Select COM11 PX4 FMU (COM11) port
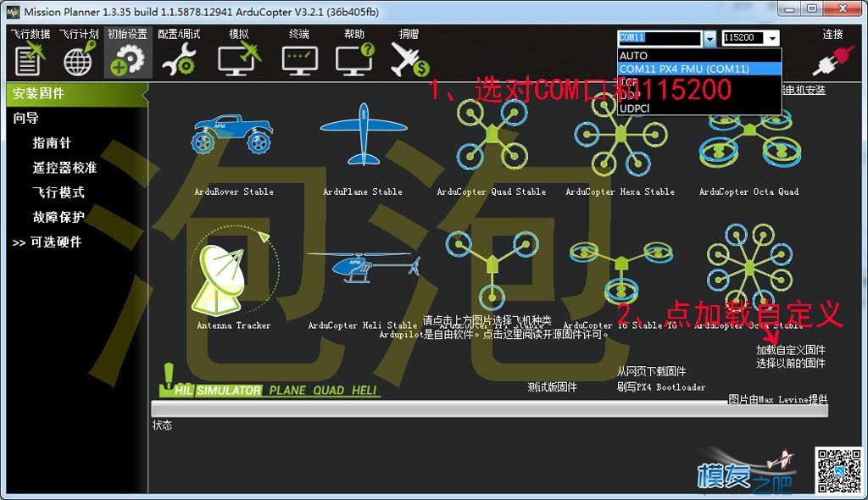The height and width of the screenshot is (500, 868). (699, 69)
